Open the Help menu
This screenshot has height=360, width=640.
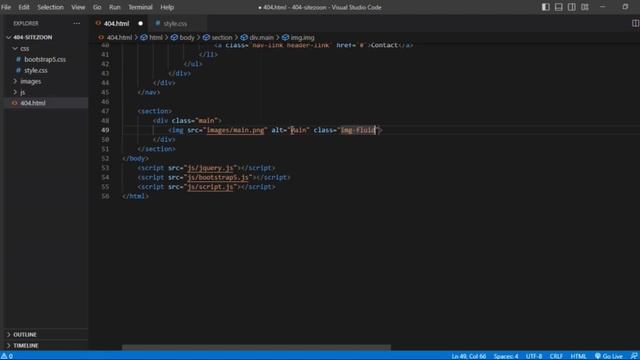tap(167, 7)
